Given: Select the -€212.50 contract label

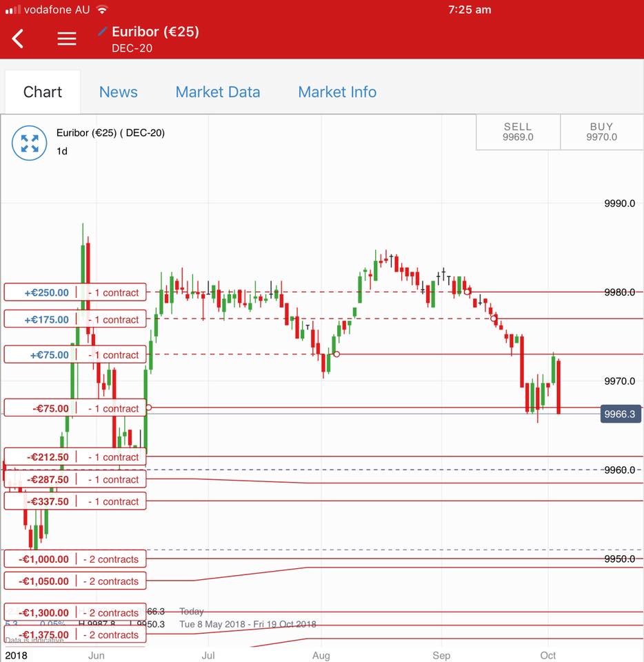Looking at the screenshot, I should click(x=75, y=457).
